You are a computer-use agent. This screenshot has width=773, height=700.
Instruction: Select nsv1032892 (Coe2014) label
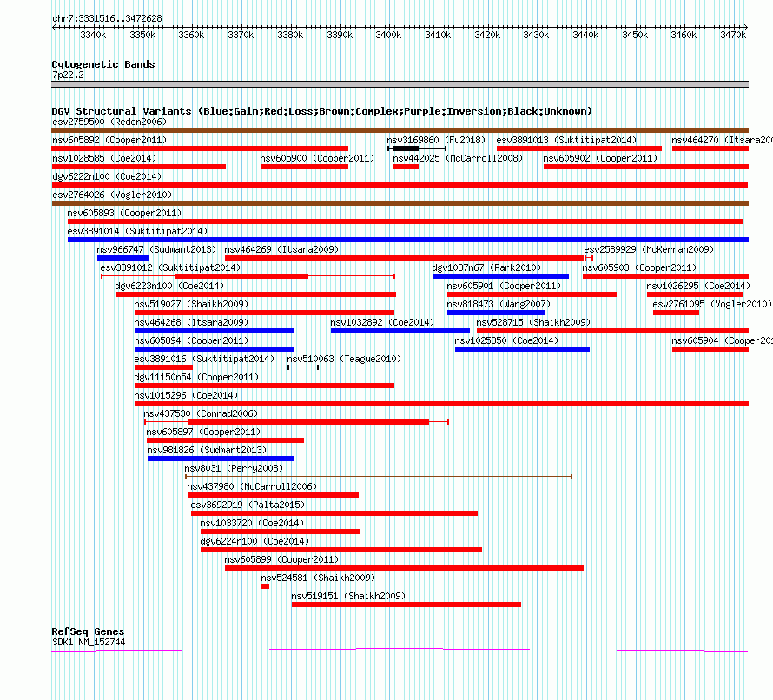(x=382, y=322)
